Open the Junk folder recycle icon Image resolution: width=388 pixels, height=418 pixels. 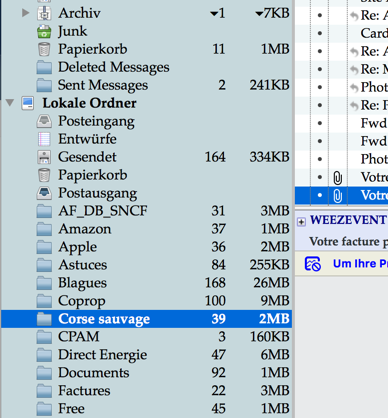[44, 32]
